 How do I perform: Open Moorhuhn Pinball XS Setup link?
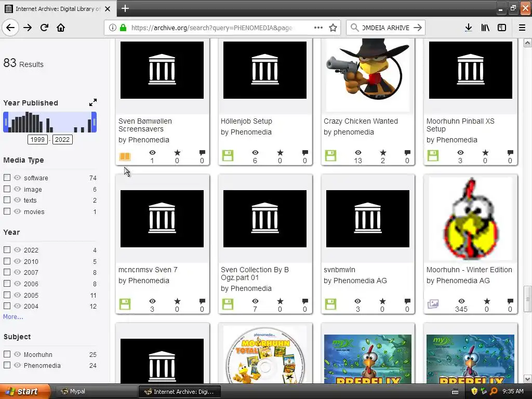point(460,125)
